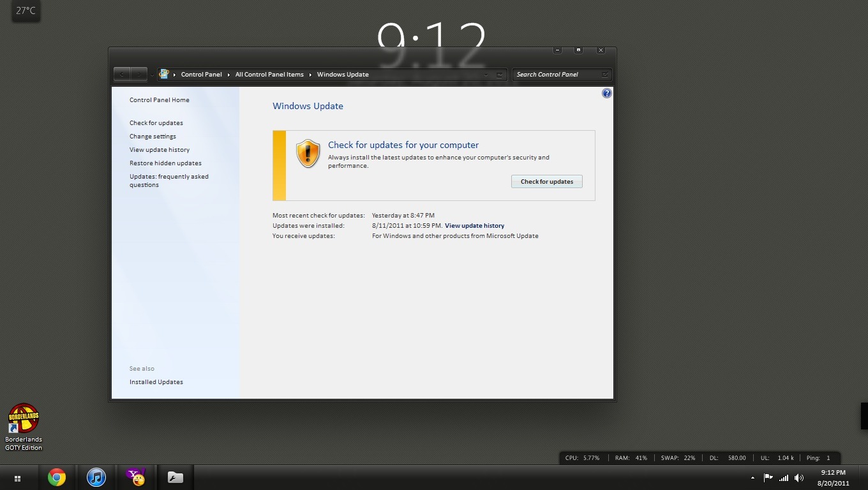
Task: Open Windows Update help question icon
Action: coord(606,93)
